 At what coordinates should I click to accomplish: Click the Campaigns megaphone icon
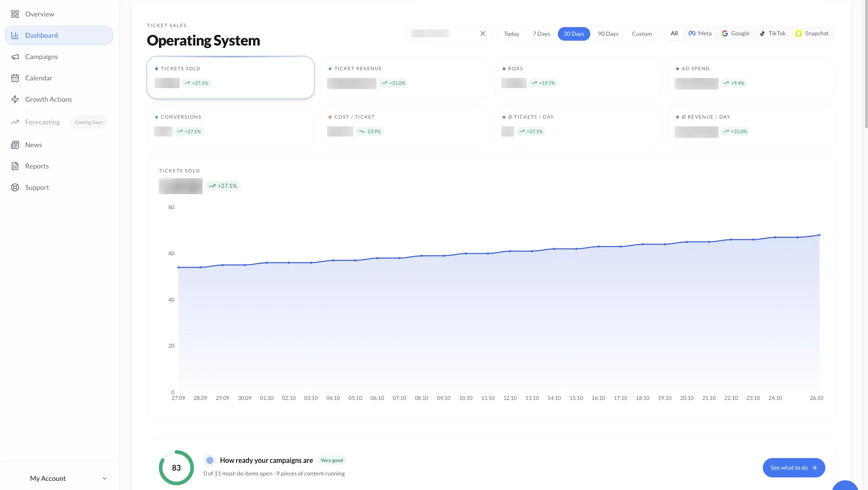[x=15, y=57]
